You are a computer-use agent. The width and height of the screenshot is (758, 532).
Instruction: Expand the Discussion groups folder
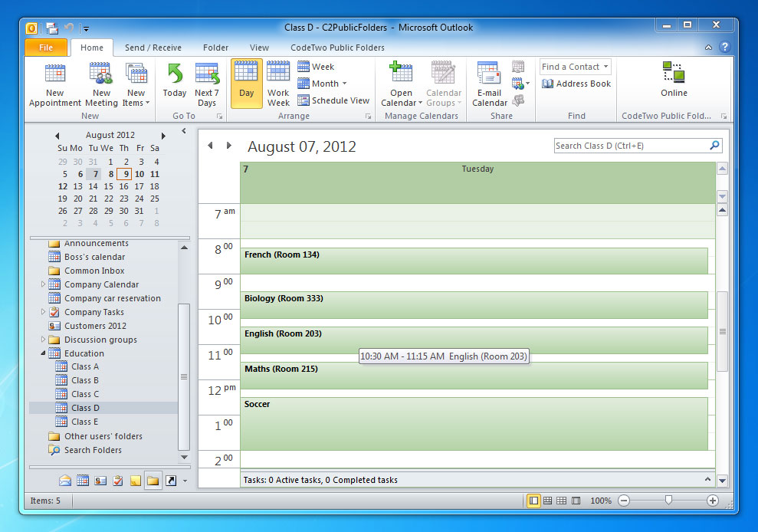coord(43,340)
